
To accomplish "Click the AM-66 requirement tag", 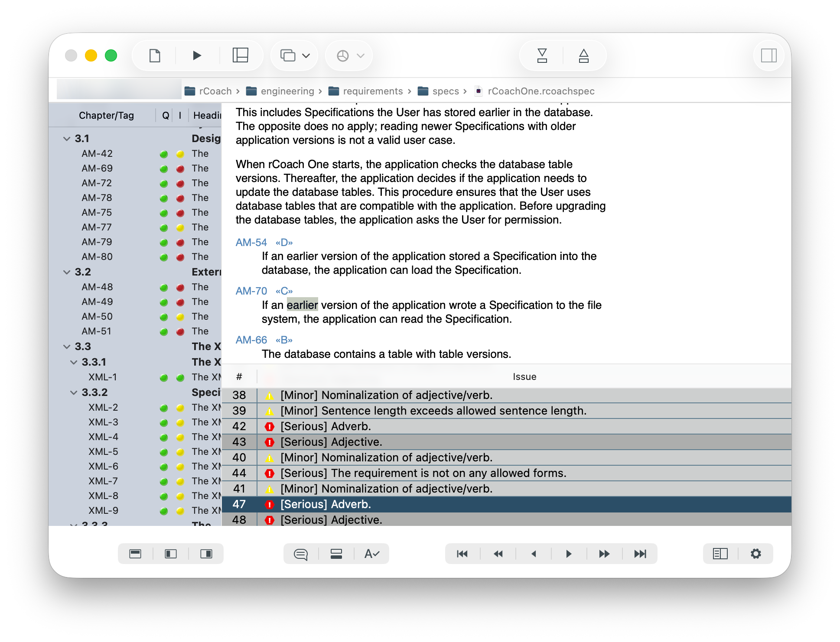I will click(x=251, y=340).
